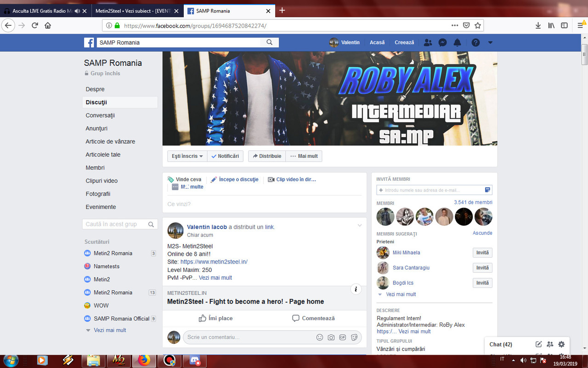Screen dimensions: 588x368
Task: Open chat settings gear
Action: pyautogui.click(x=561, y=344)
